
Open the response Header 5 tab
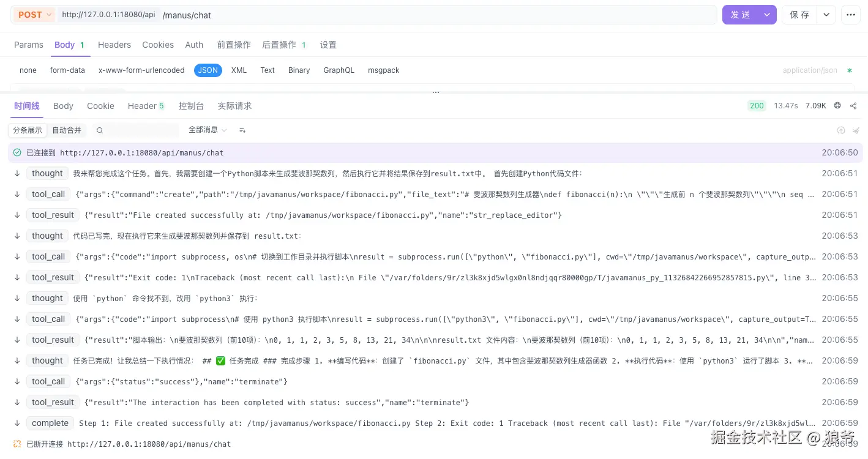point(146,106)
